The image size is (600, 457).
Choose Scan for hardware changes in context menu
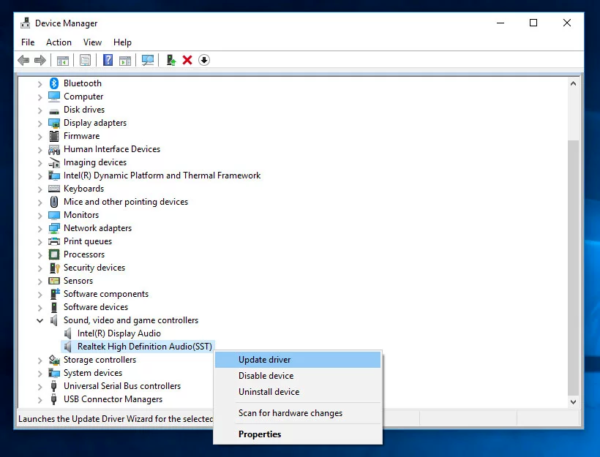click(x=298, y=413)
